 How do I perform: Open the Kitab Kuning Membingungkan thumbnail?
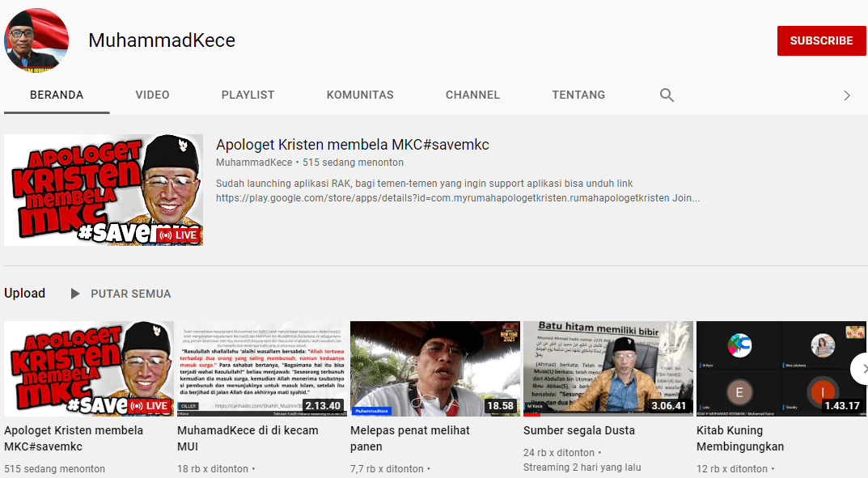781,369
